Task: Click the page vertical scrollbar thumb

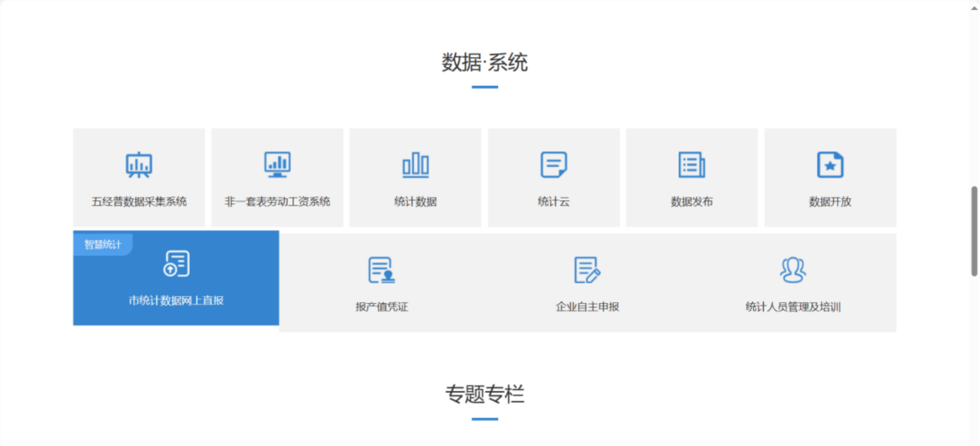Action: click(x=974, y=231)
